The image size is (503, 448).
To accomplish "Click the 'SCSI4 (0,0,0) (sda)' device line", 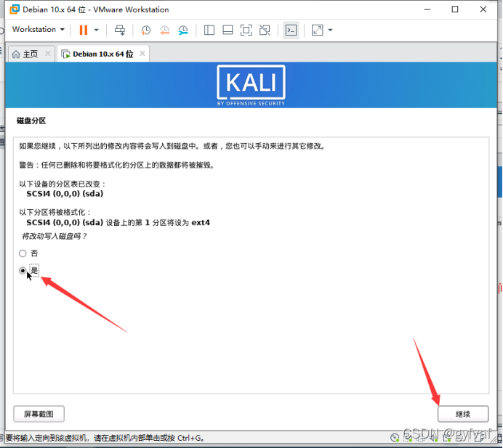I will coord(65,194).
